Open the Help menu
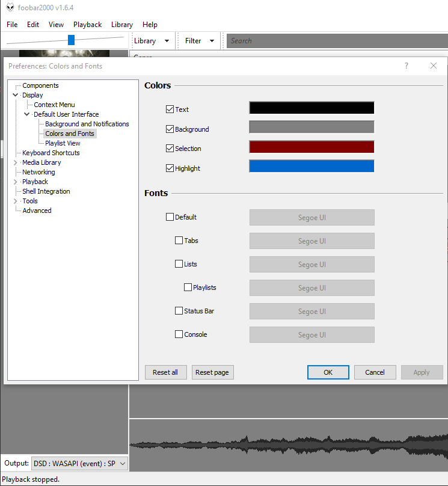The width and height of the screenshot is (448, 486). click(150, 25)
